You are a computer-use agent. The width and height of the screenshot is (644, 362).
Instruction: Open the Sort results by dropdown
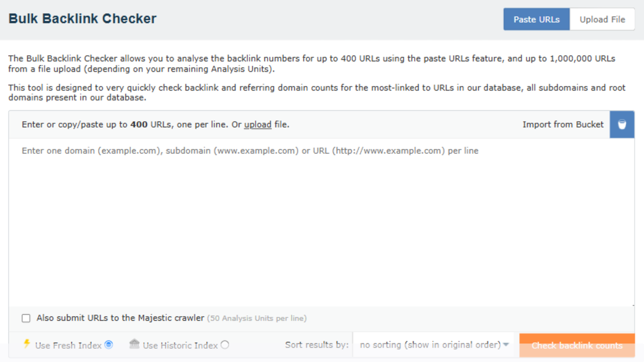[435, 345]
